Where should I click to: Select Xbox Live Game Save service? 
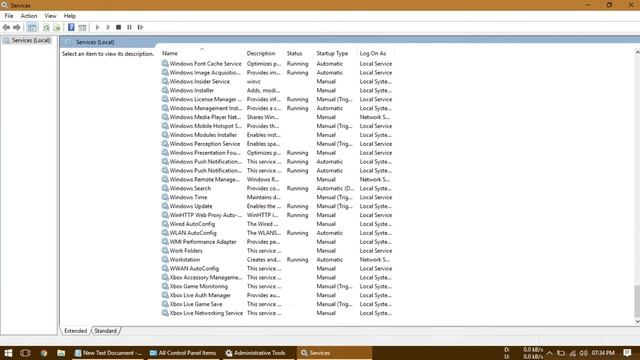coord(277,304)
